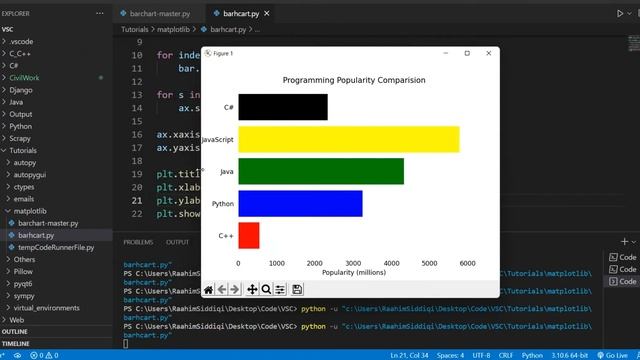Expand the Django folder
This screenshot has width=640, height=360.
(56, 90)
